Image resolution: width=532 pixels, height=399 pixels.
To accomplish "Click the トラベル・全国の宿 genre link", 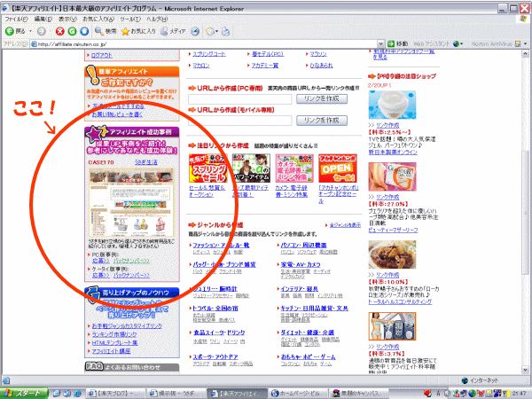I will [x=215, y=308].
